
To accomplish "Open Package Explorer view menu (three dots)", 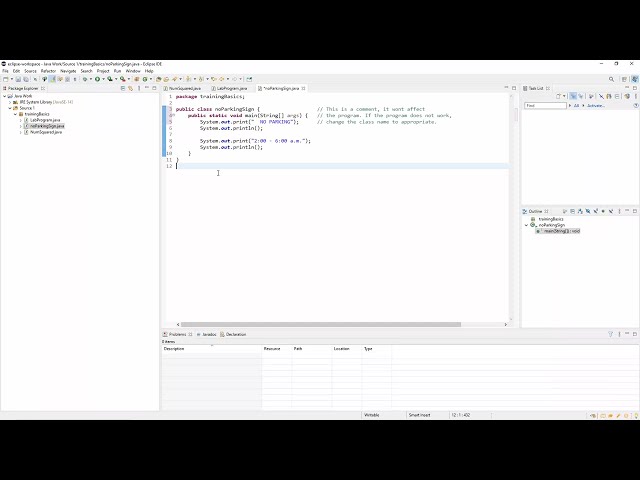I will coord(139,88).
